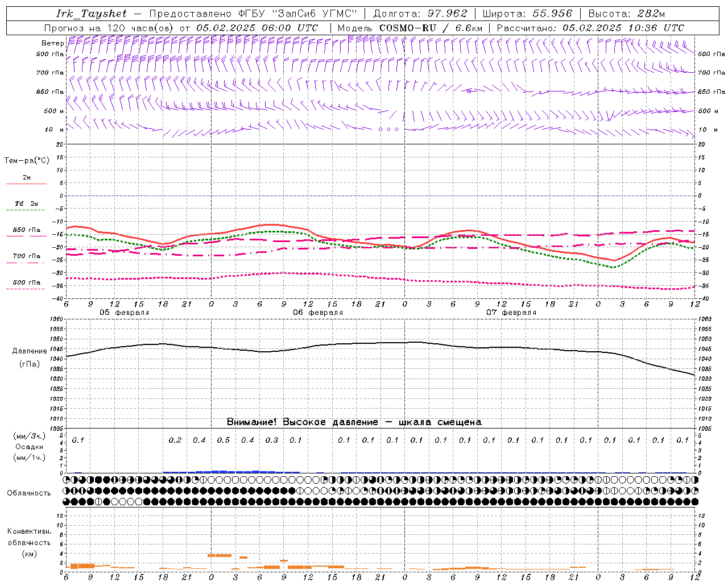The width and height of the screenshot is (728, 582).
Task: Click the 0.2 precipitation amount value
Action: coord(175,440)
